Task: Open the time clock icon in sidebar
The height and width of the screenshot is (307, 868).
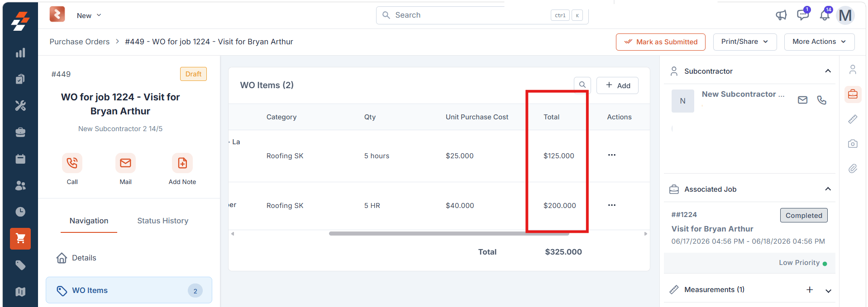Action: tap(20, 212)
